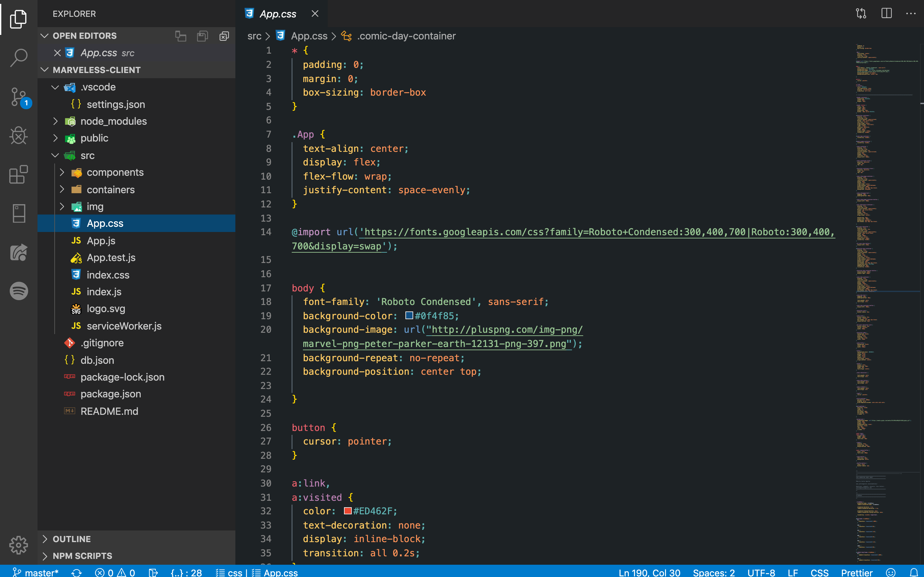Expand the Outline section
Image resolution: width=924 pixels, height=577 pixels.
coord(45,539)
